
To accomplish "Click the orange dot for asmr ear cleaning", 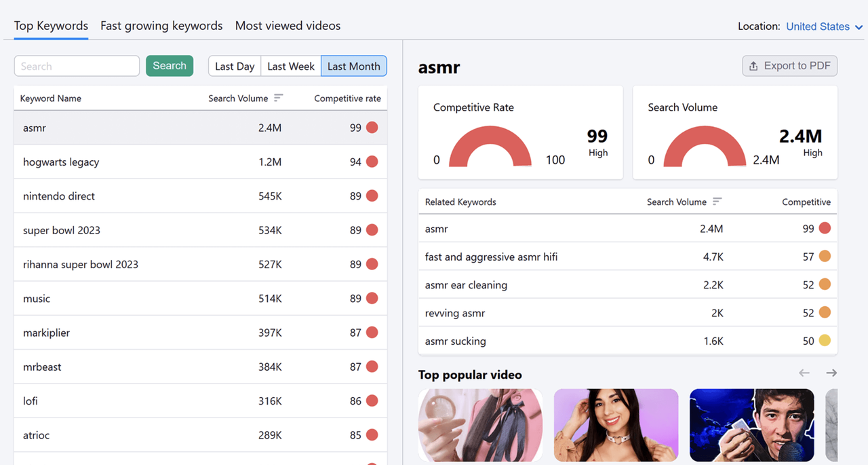I will tap(825, 284).
